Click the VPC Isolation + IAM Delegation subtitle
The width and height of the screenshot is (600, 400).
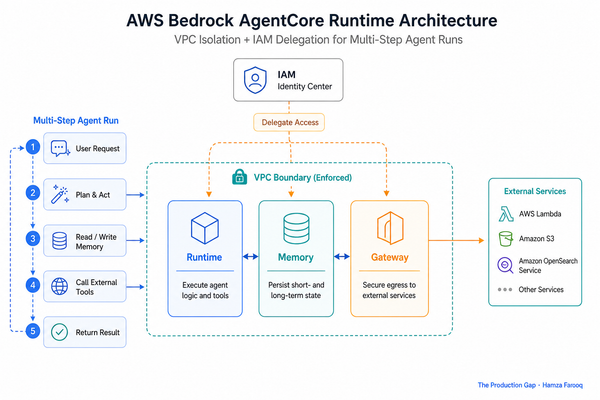pyautogui.click(x=318, y=40)
